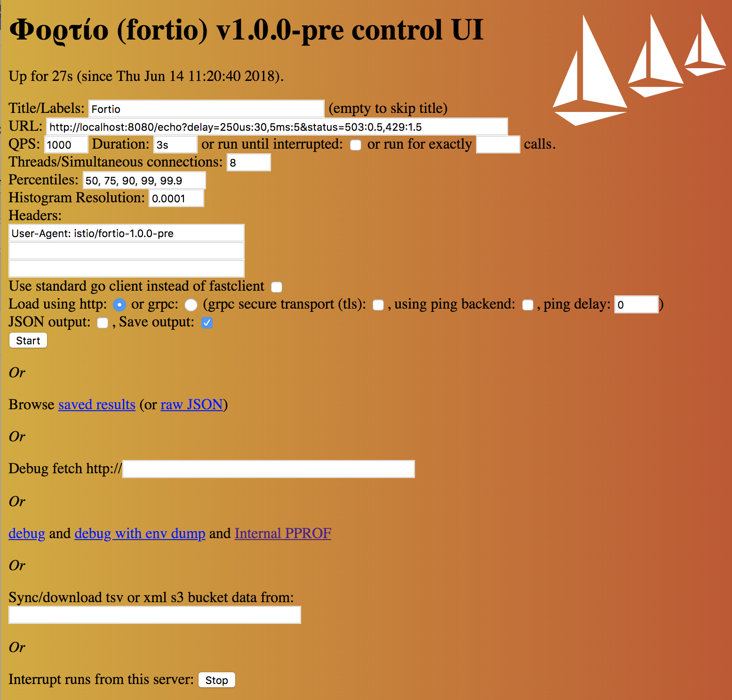This screenshot has width=732, height=700.
Task: Click the Histogram Resolution field
Action: coord(176,198)
